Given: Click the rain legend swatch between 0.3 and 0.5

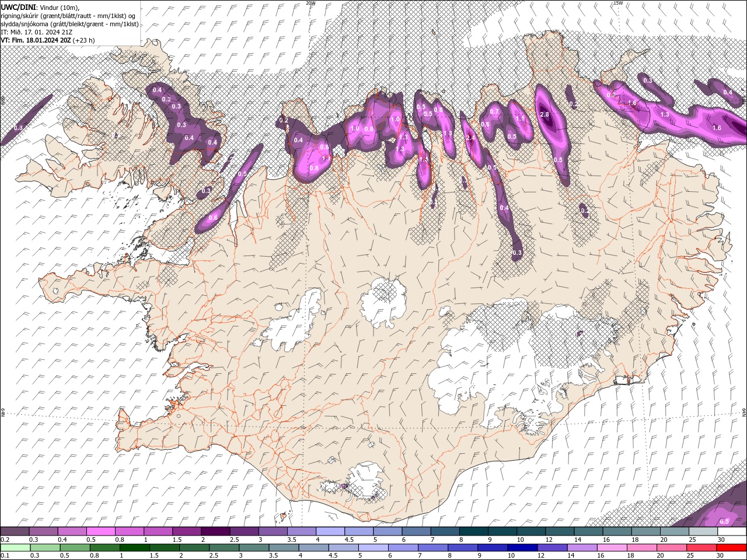Looking at the screenshot, I should tap(45, 548).
